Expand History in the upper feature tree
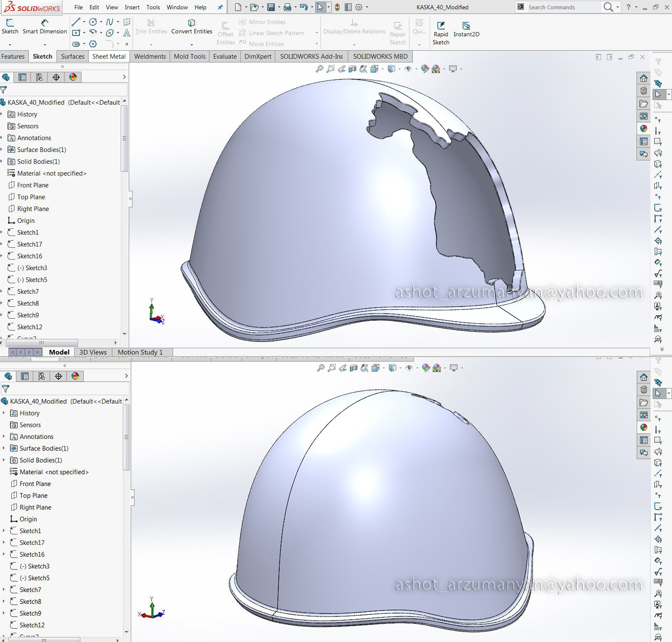Viewport: 672px width, 642px height. [x=2, y=114]
